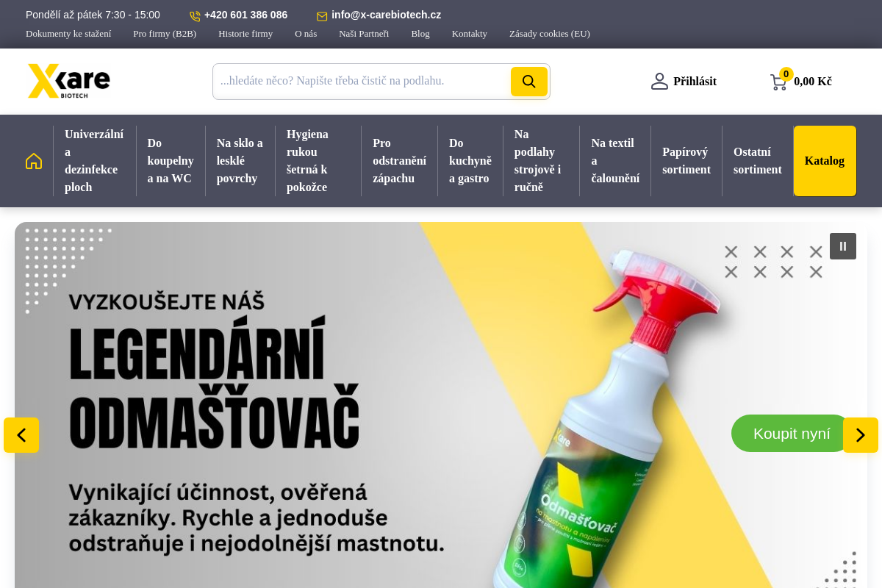This screenshot has width=882, height=588.
Task: Open the Kontakty menu item
Action: click(x=470, y=34)
